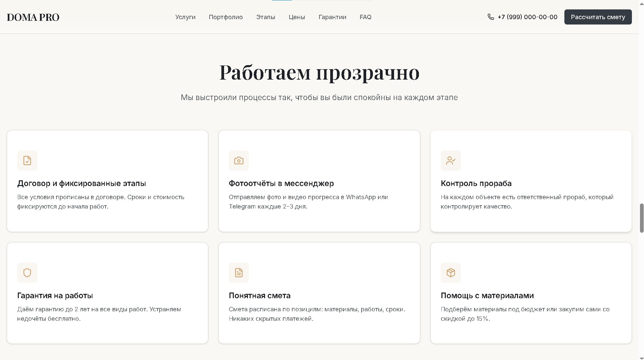Image resolution: width=644 pixels, height=360 pixels.
Task: Open the Услуги menu item
Action: point(185,17)
